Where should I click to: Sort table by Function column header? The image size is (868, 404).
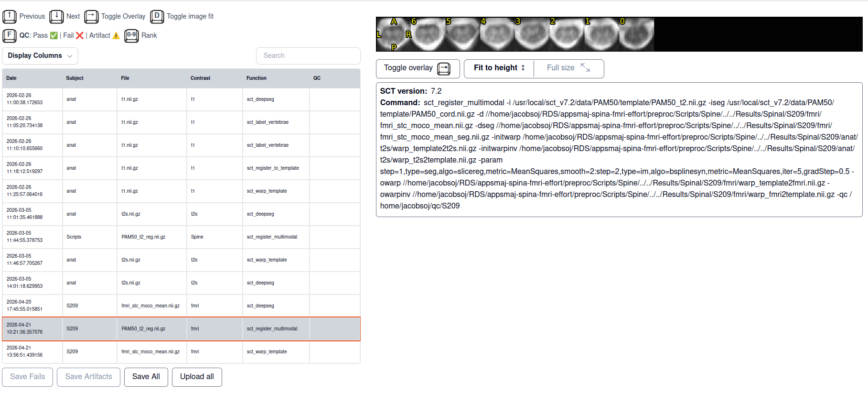(257, 78)
